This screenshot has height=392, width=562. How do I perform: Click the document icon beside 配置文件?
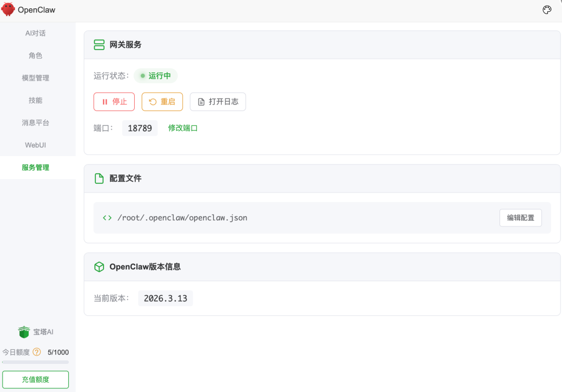(x=99, y=178)
